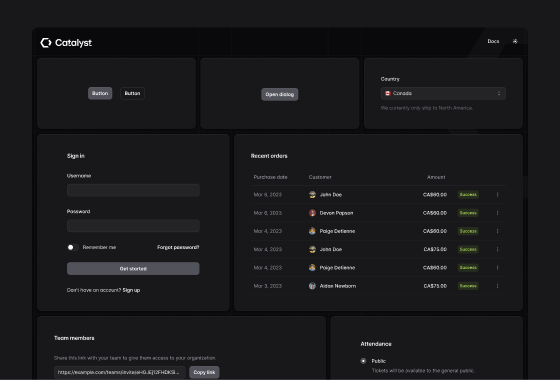Click the outlined Button
Image resolution: width=560 pixels, height=380 pixels.
tap(132, 93)
